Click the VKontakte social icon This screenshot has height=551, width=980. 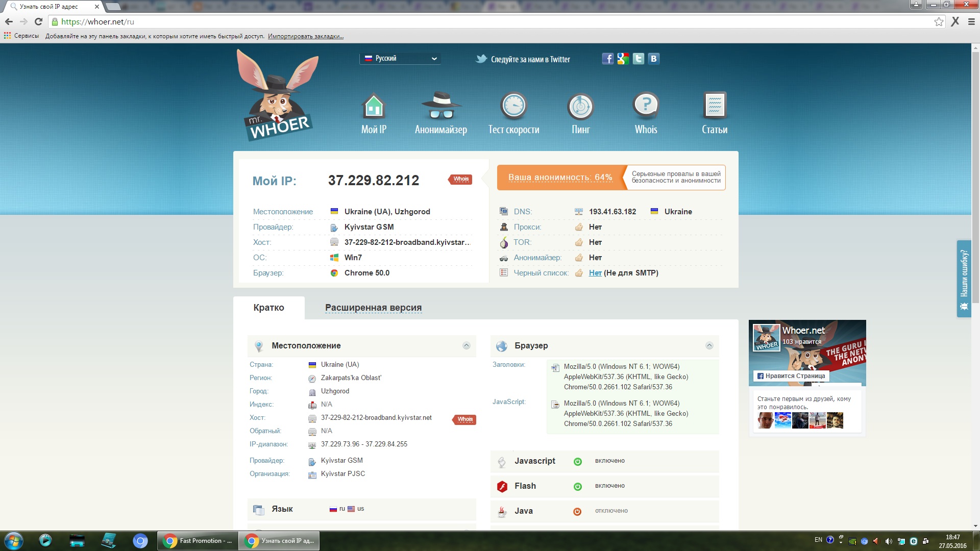(654, 59)
